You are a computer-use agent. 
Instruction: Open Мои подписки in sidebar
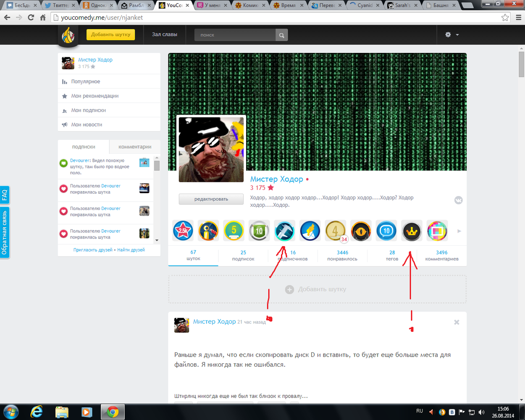tap(109, 110)
